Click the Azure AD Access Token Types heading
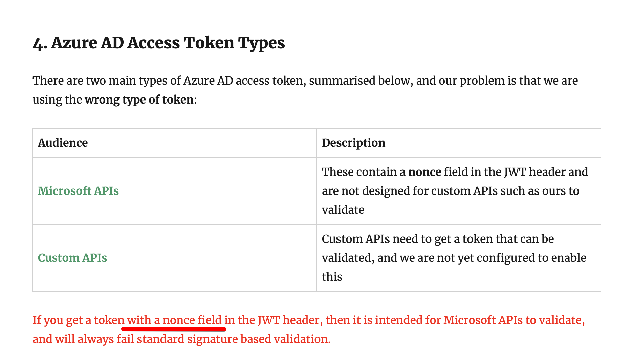 159,43
